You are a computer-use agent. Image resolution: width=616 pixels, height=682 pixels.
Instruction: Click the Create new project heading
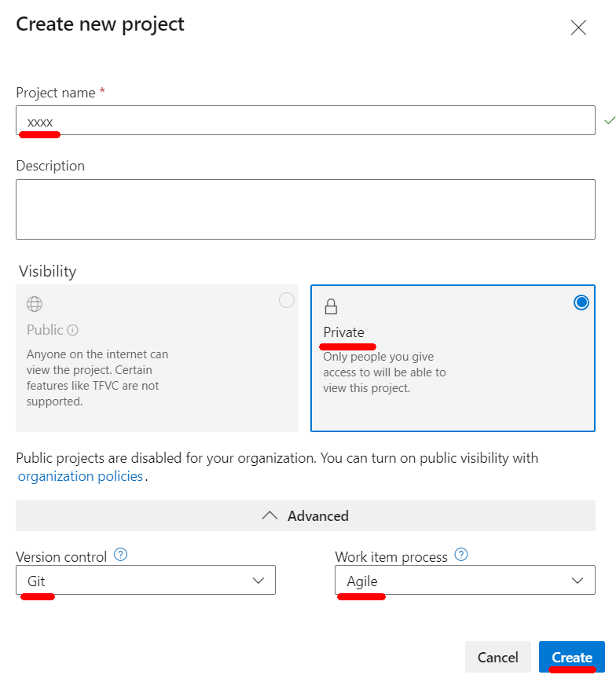coord(100,24)
